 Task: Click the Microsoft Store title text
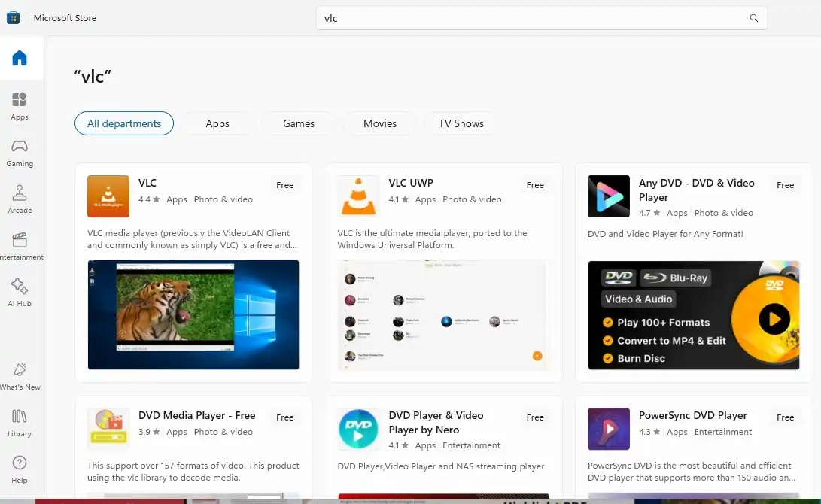65,18
